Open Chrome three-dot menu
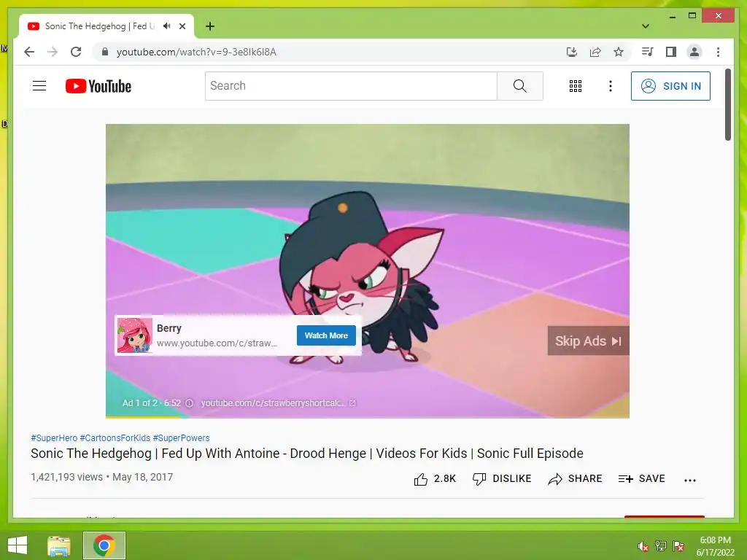The height and width of the screenshot is (560, 747). pyautogui.click(x=718, y=52)
